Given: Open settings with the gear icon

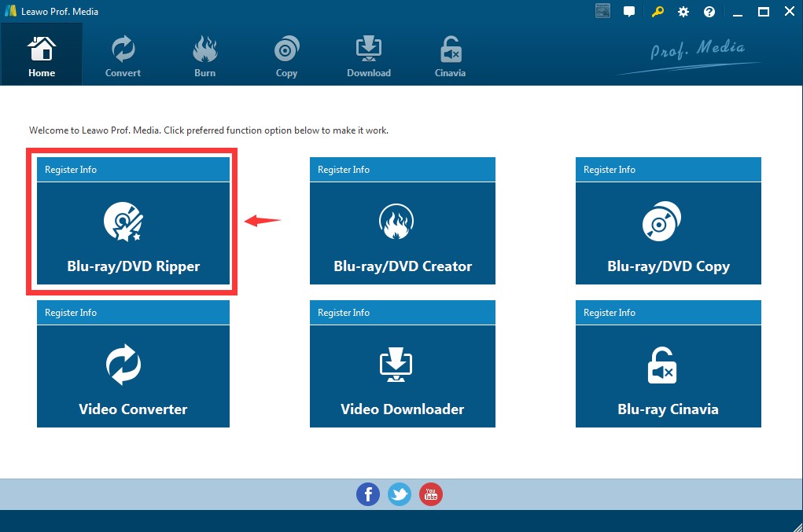Looking at the screenshot, I should point(683,12).
